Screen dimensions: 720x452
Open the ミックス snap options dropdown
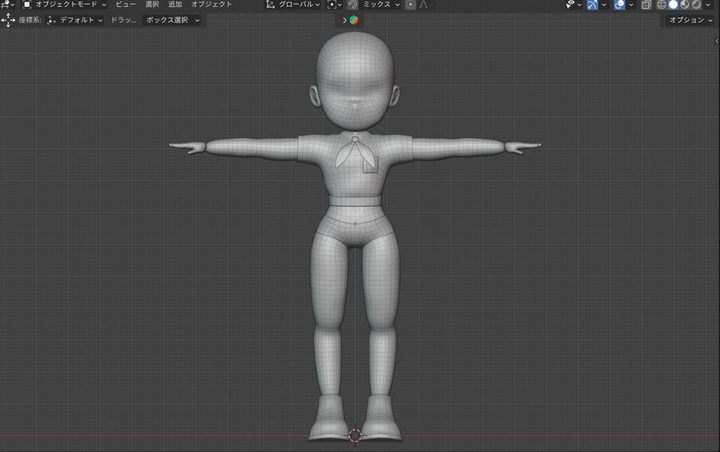tap(381, 4)
